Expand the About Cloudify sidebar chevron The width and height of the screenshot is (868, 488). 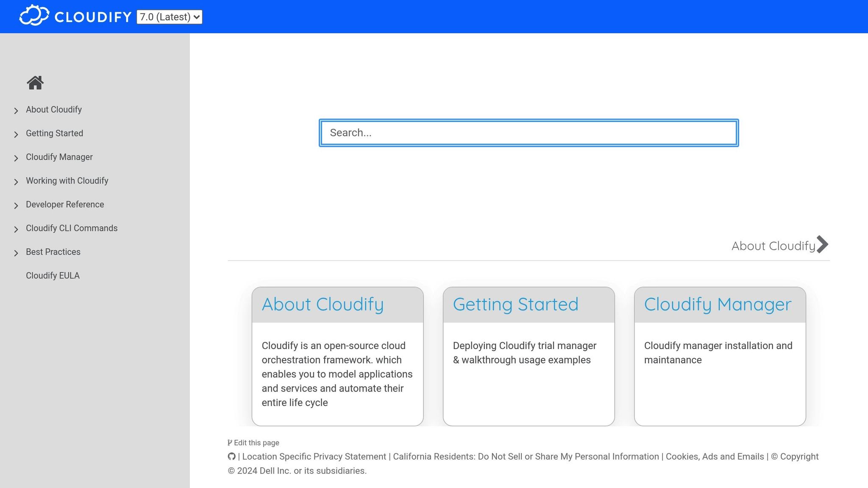16,111
